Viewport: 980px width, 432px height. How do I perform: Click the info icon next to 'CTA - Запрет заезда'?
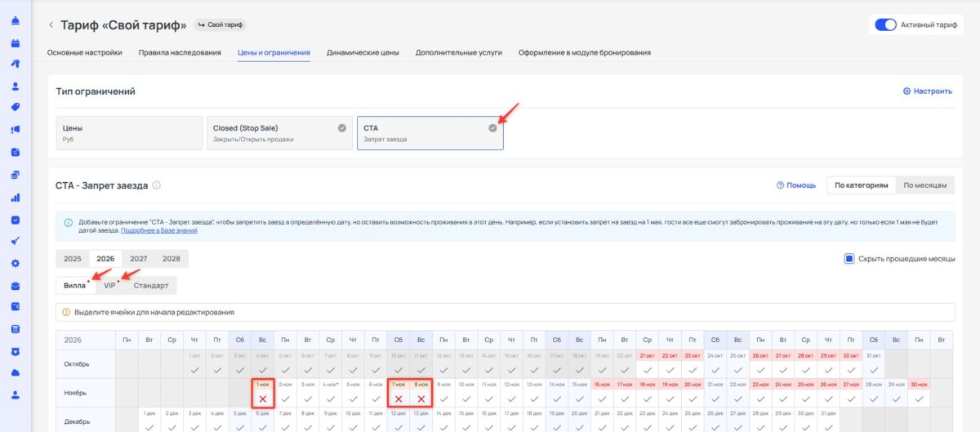(156, 185)
